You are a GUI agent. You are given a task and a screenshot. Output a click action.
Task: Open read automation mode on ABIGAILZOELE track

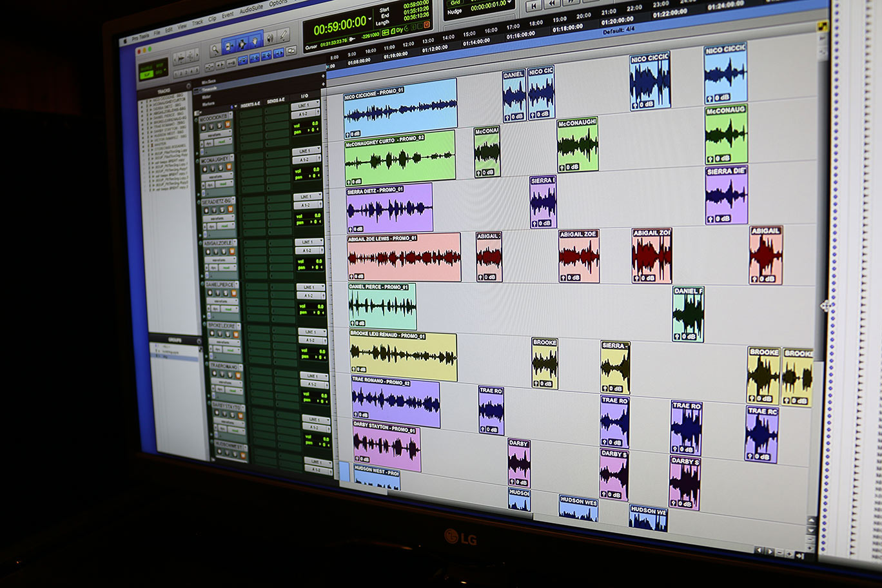227,268
